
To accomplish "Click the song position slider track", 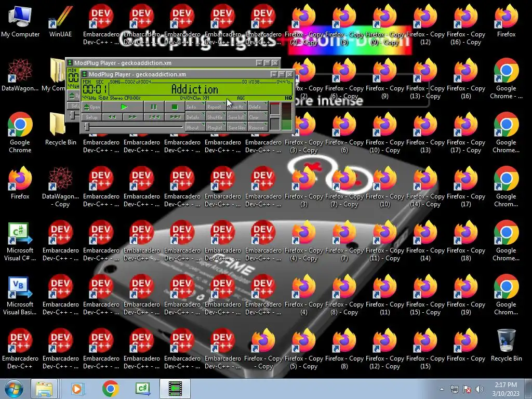I will (x=134, y=127).
